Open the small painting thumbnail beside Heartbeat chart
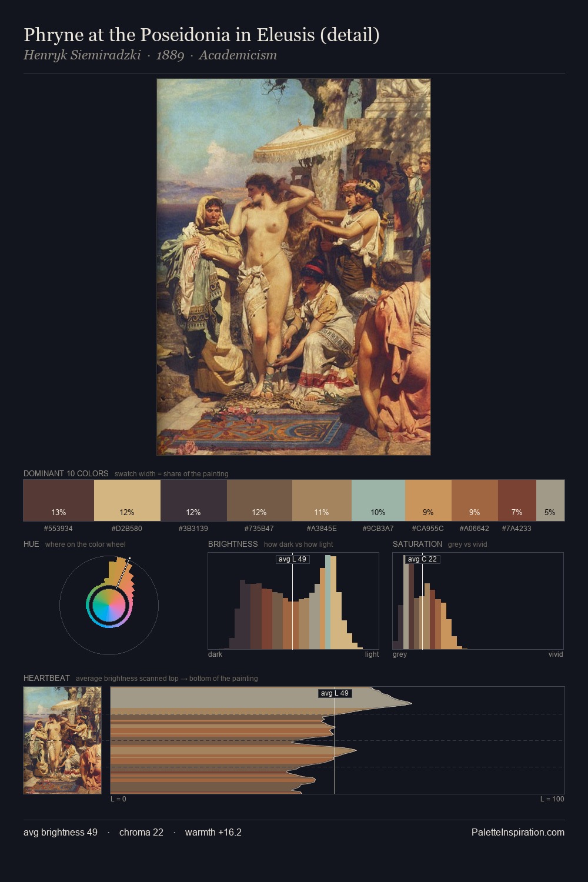 click(x=62, y=740)
